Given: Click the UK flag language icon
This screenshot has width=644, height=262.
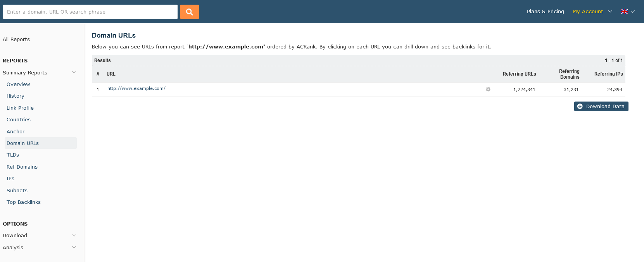Looking at the screenshot, I should [624, 12].
